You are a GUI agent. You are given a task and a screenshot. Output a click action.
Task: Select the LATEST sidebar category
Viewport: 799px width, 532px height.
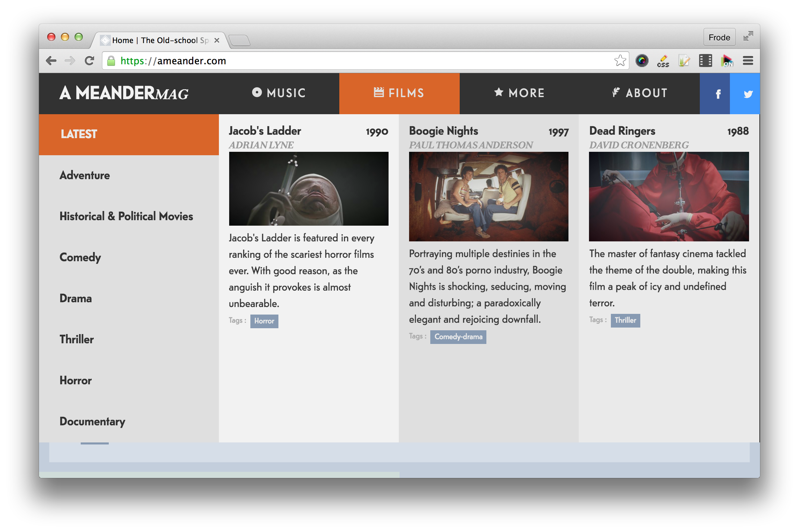pos(129,135)
